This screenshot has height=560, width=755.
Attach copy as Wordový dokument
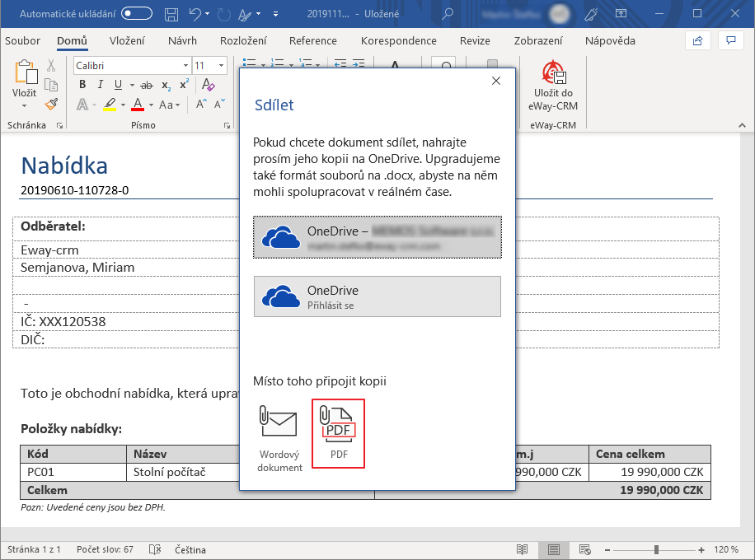[x=279, y=438]
